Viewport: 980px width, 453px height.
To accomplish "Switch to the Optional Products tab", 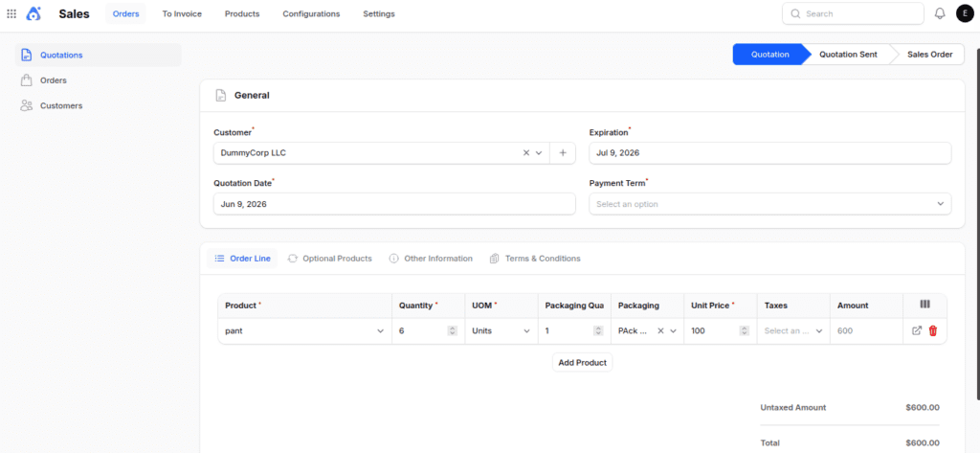I will (x=329, y=259).
